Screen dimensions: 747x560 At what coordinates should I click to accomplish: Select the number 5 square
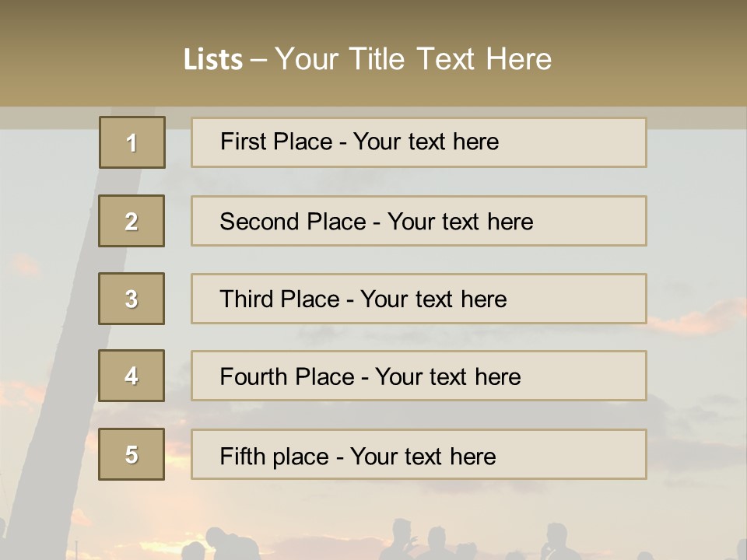tap(132, 454)
